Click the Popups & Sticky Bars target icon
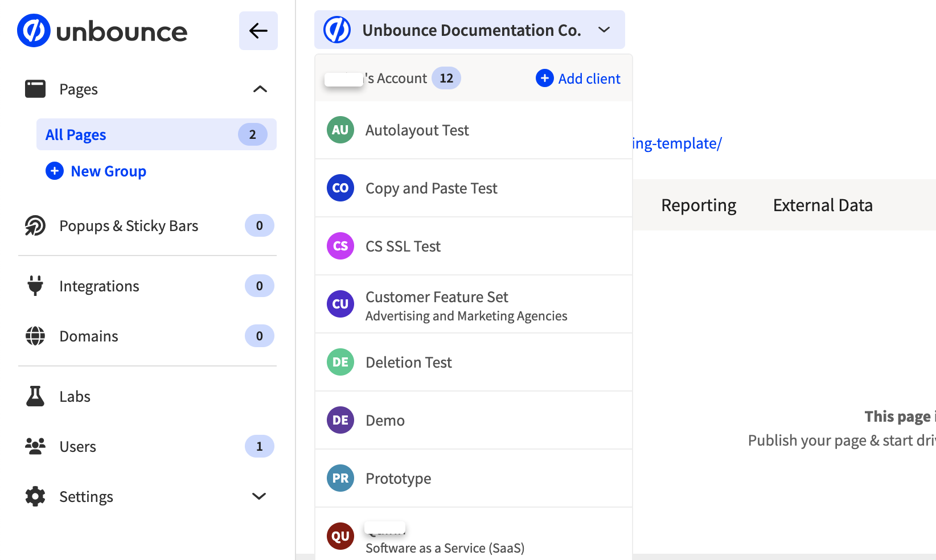This screenshot has height=560, width=936. click(x=35, y=225)
